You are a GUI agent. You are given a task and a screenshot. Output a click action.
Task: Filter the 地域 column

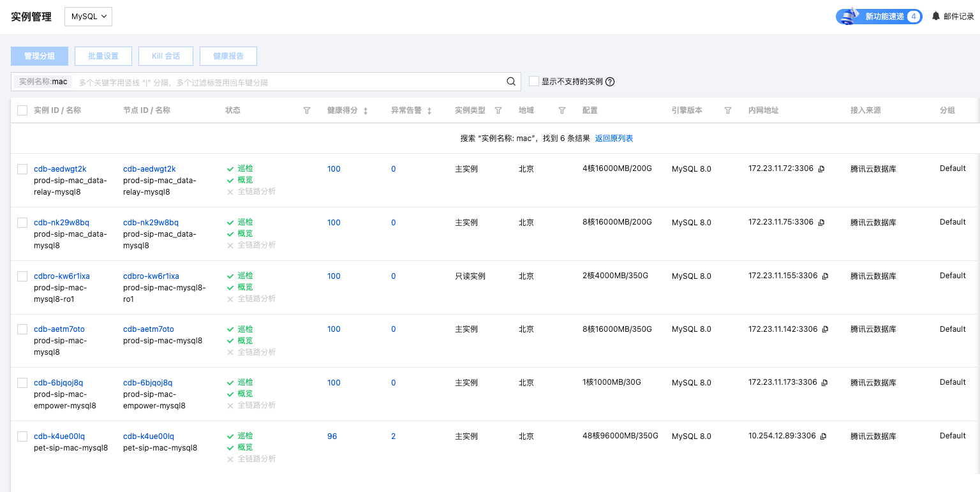[x=562, y=110]
